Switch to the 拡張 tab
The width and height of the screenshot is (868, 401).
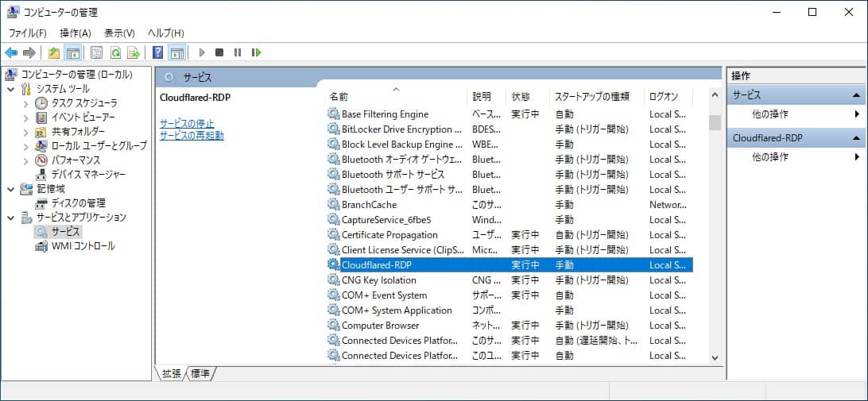pyautogui.click(x=172, y=374)
